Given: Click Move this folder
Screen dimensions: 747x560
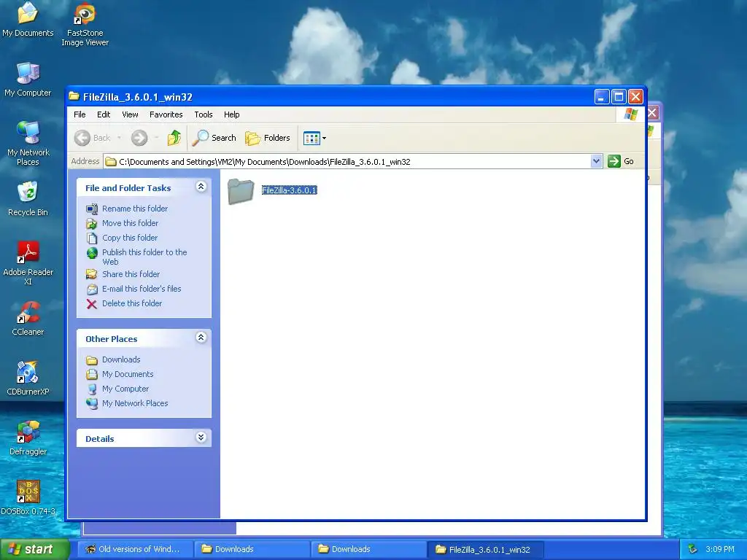Looking at the screenshot, I should (x=130, y=223).
